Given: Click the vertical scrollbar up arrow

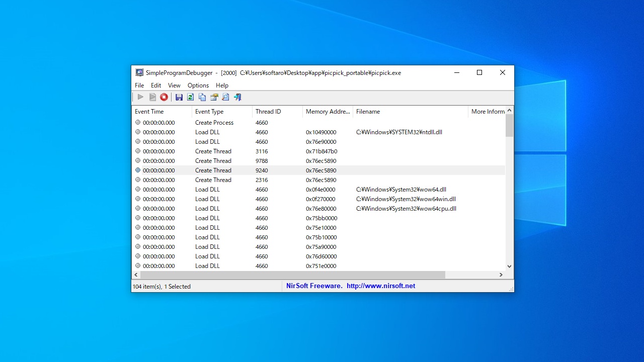Looking at the screenshot, I should pyautogui.click(x=509, y=110).
